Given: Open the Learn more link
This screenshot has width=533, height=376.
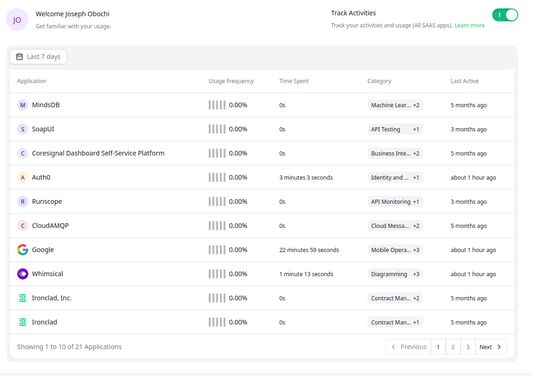Looking at the screenshot, I should (x=469, y=25).
